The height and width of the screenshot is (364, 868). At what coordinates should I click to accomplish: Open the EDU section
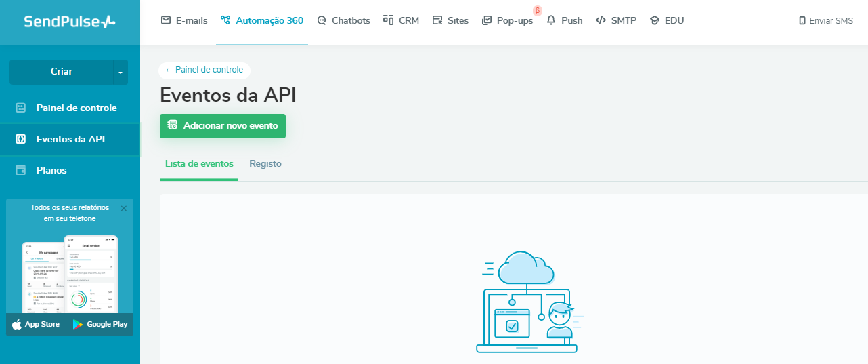(667, 20)
